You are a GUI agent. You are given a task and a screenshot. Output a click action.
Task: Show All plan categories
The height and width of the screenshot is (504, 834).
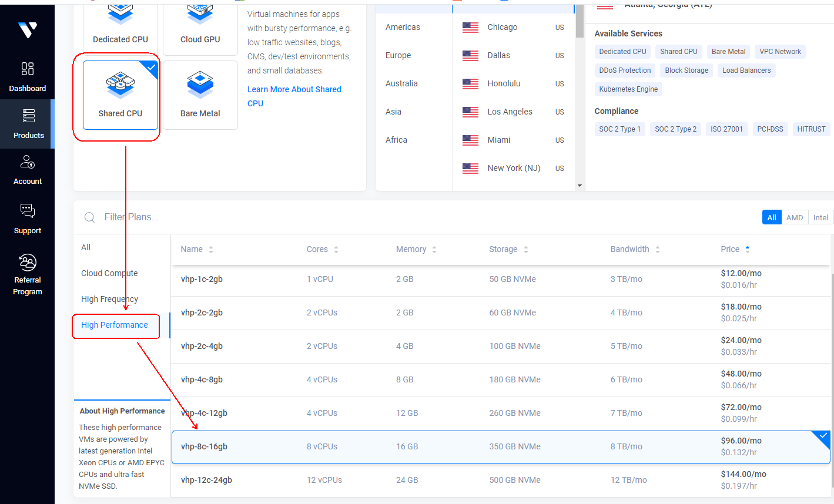pyautogui.click(x=86, y=247)
